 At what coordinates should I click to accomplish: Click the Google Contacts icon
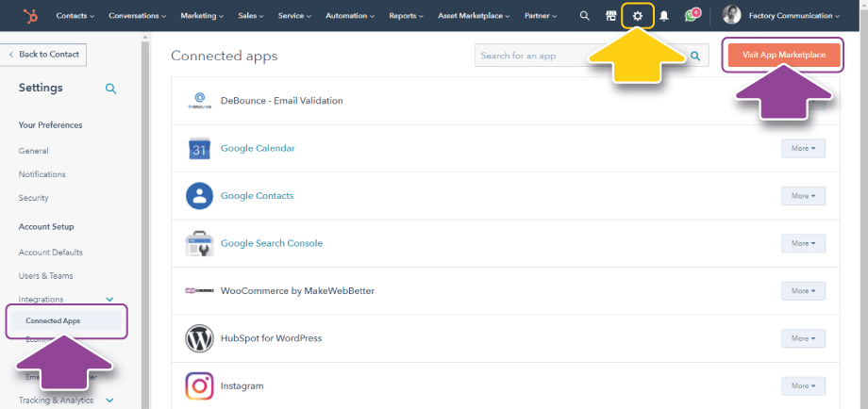[199, 196]
